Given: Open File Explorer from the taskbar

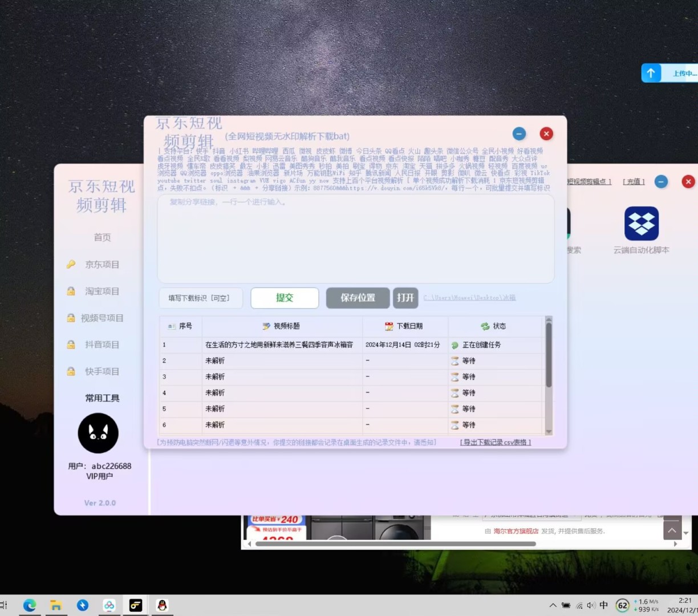Looking at the screenshot, I should click(x=56, y=605).
